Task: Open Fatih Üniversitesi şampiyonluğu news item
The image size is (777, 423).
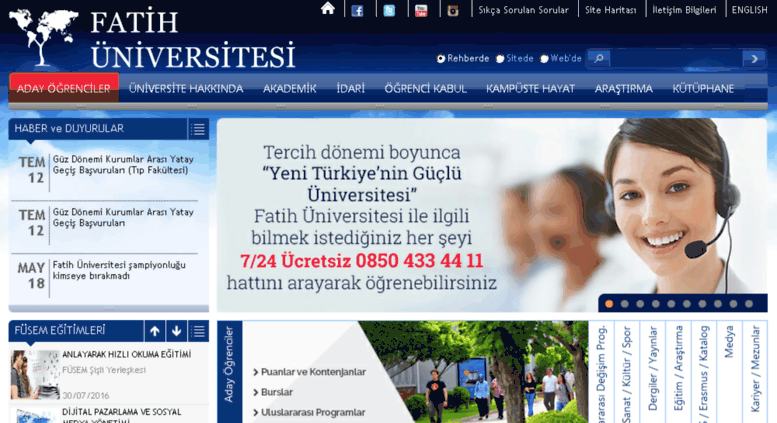Action: point(119,270)
